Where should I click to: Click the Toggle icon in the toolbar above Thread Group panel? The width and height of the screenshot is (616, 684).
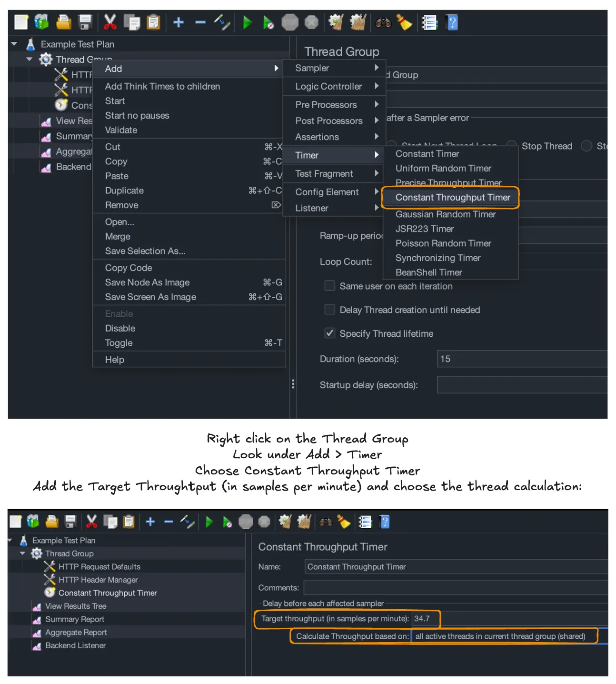(x=222, y=22)
